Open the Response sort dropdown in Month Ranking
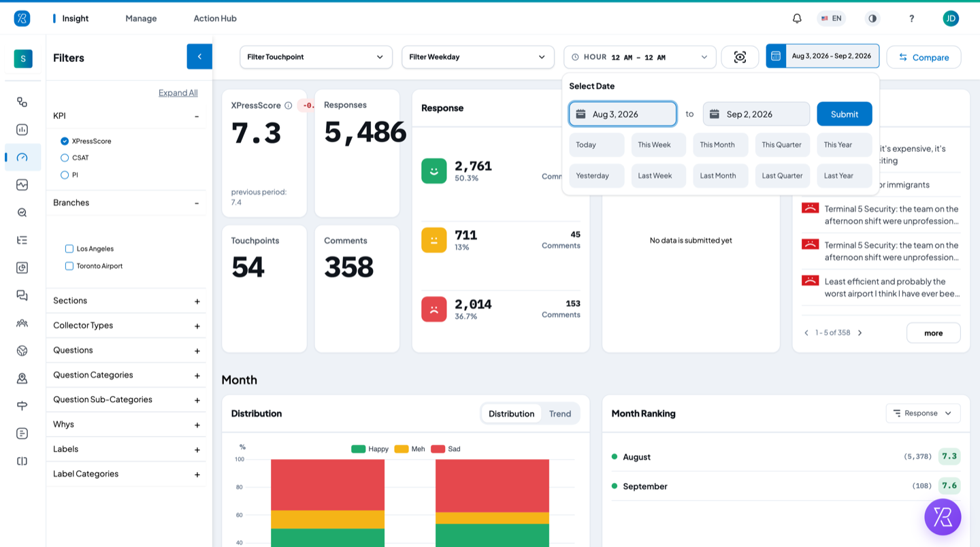 pyautogui.click(x=923, y=413)
